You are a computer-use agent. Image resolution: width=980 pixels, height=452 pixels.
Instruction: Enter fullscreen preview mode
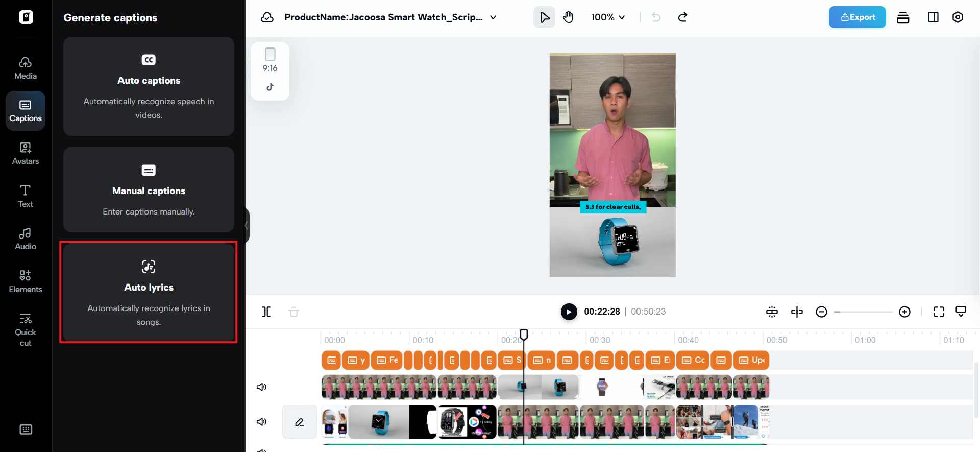939,312
